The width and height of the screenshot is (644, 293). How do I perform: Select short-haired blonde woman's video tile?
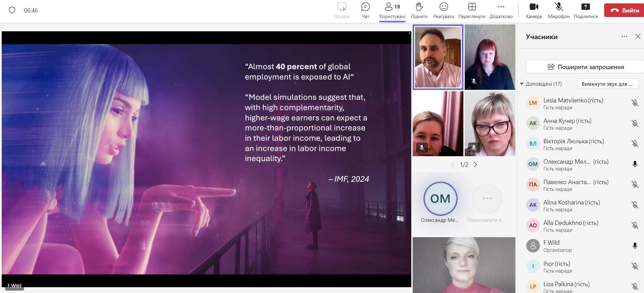464,265
